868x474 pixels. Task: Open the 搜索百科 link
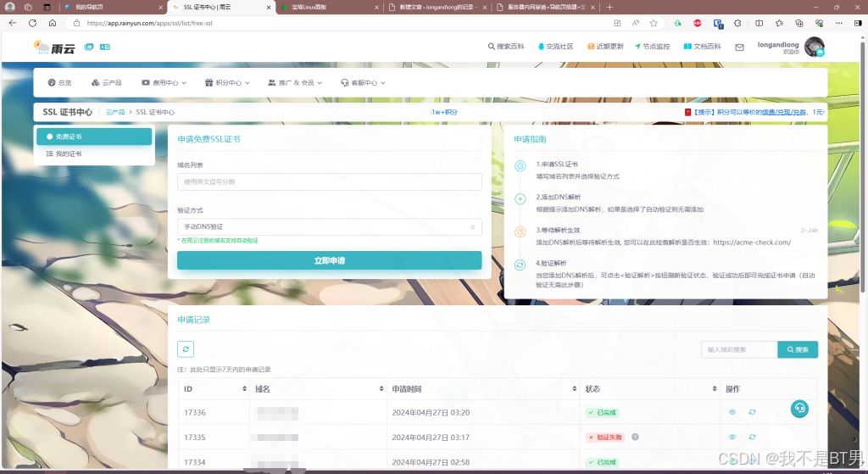pyautogui.click(x=506, y=47)
